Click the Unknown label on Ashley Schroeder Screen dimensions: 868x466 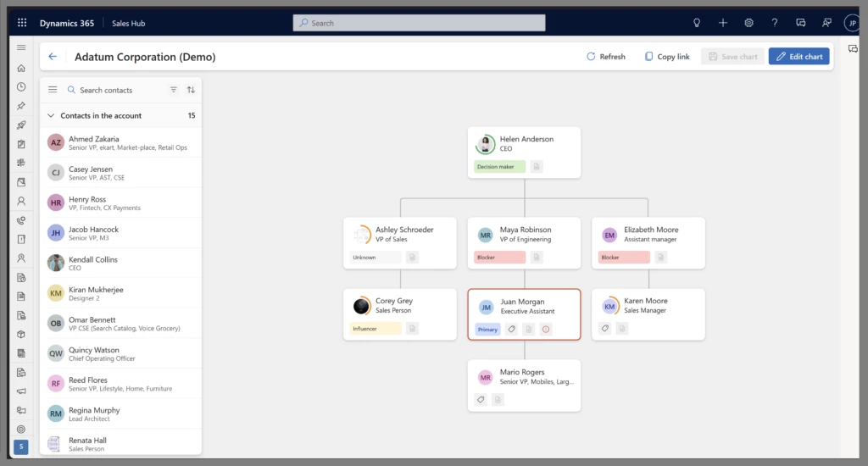pos(376,257)
